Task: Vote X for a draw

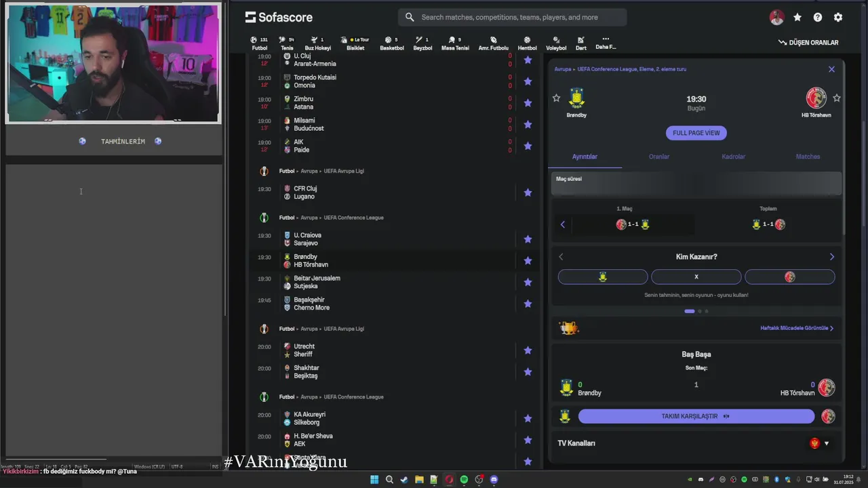Action: [x=696, y=277]
